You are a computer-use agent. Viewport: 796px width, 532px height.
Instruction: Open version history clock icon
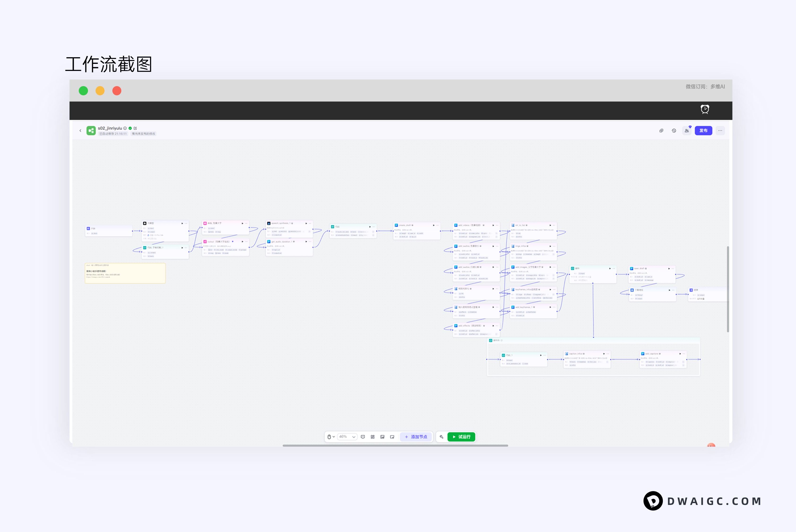pos(674,131)
